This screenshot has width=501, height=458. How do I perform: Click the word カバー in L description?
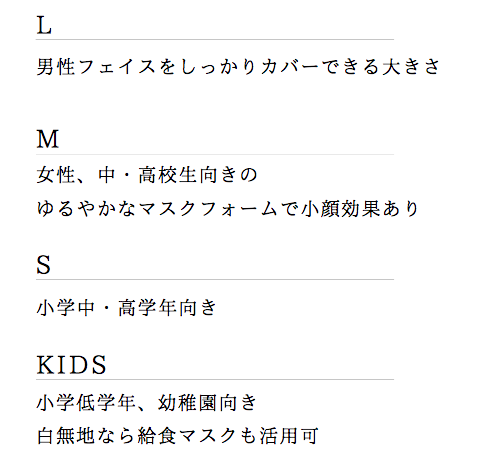290,67
